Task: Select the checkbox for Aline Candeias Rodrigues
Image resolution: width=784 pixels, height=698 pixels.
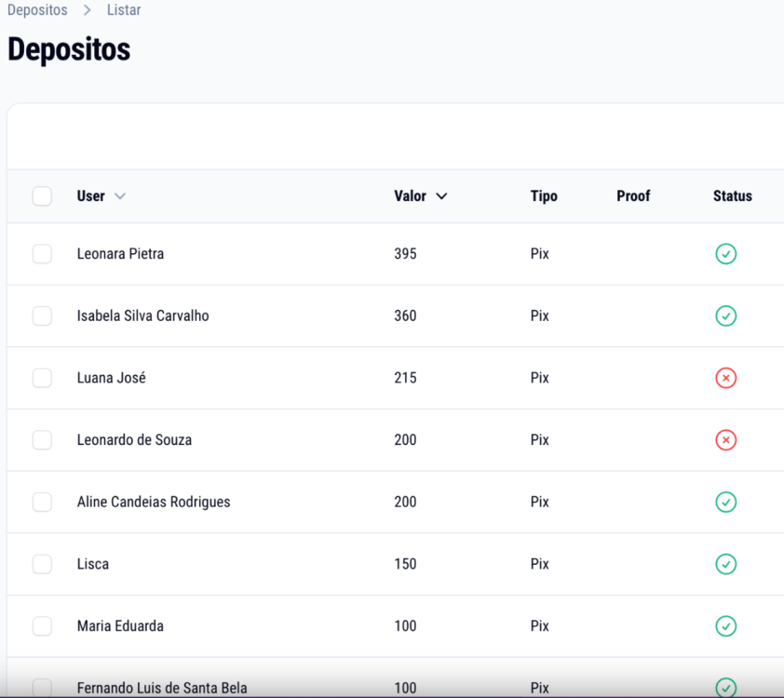Action: coord(42,502)
